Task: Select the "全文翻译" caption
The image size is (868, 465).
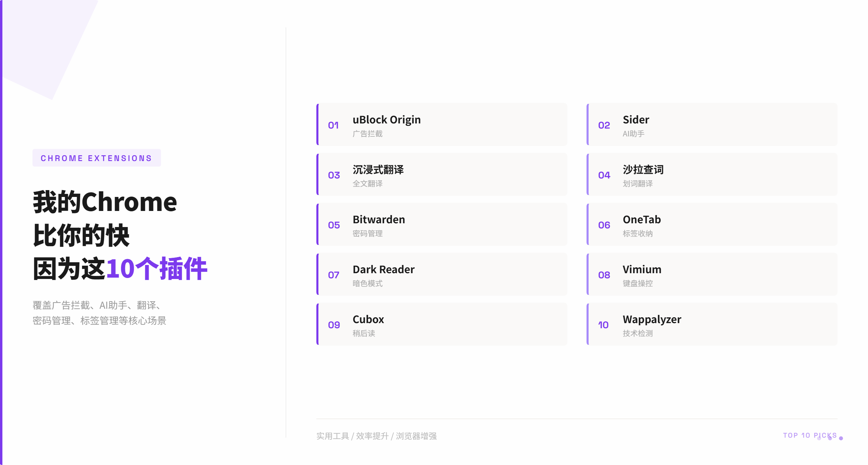Action: pos(368,184)
